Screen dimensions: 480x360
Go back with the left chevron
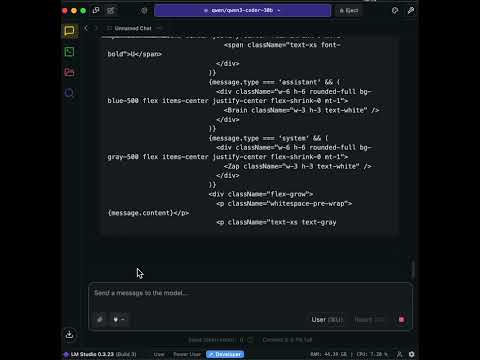click(86, 28)
